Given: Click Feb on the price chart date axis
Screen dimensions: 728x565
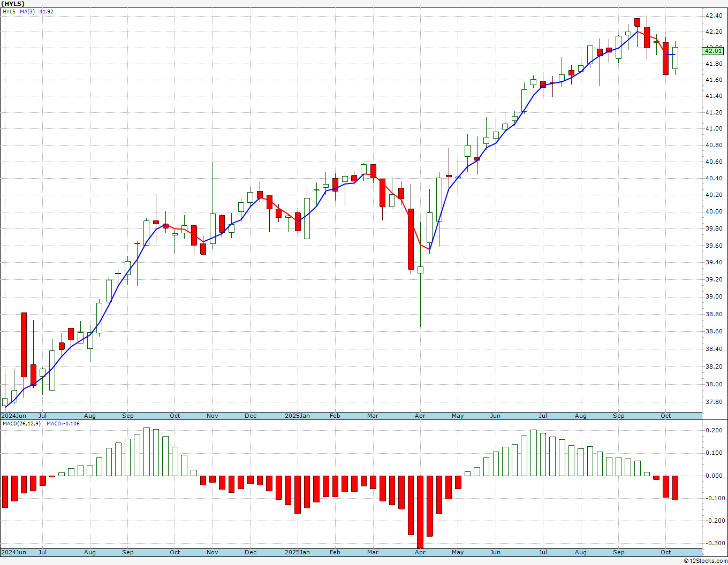Looking at the screenshot, I should tap(335, 416).
